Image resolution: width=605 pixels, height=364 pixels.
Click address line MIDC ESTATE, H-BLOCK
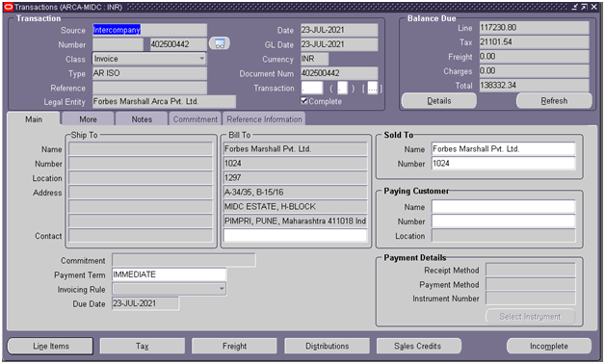point(295,207)
